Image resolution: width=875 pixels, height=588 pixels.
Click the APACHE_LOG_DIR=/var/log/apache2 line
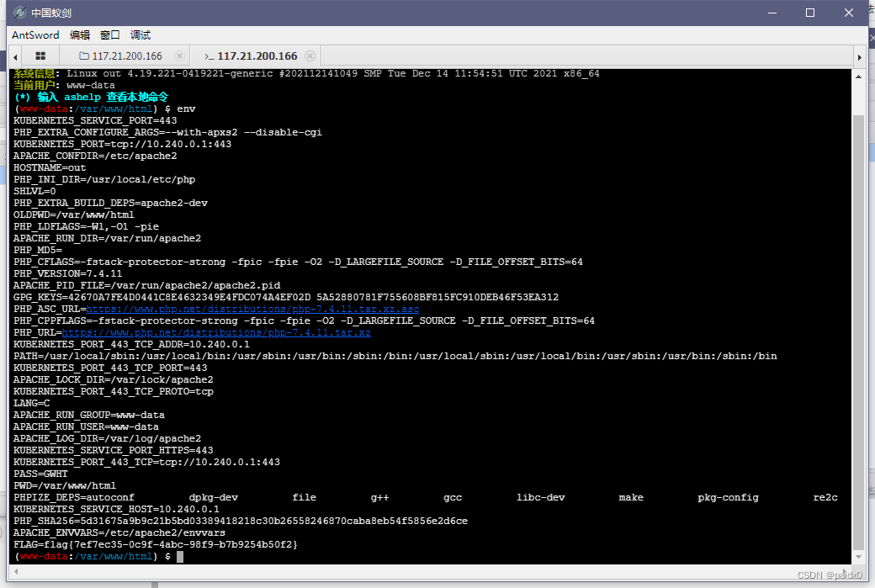tap(107, 438)
